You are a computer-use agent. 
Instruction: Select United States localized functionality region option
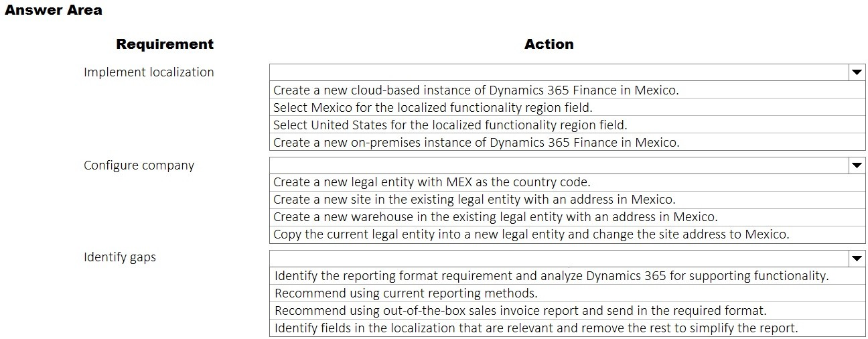click(450, 125)
